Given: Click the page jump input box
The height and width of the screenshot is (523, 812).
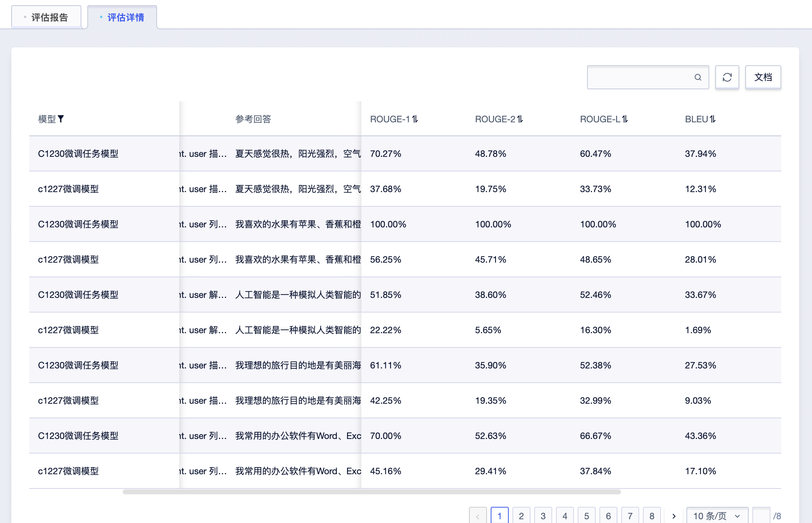Looking at the screenshot, I should click(761, 516).
